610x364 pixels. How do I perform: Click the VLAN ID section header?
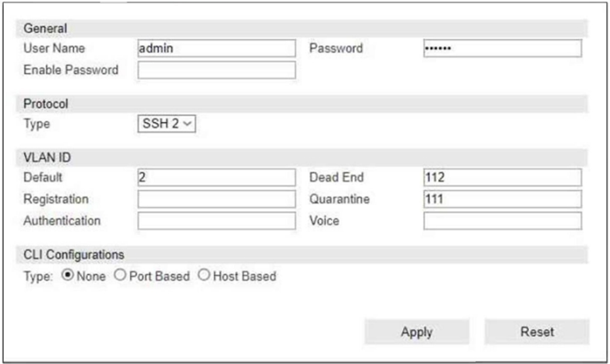click(302, 157)
